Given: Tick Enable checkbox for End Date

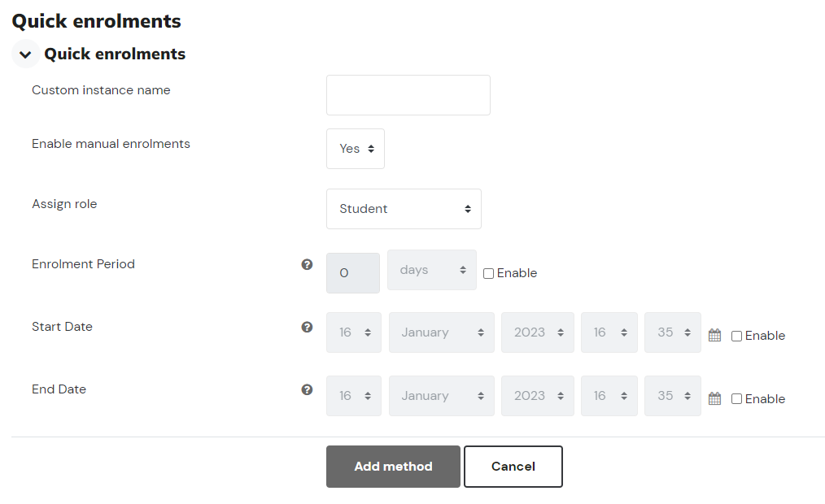Looking at the screenshot, I should click(x=736, y=399).
